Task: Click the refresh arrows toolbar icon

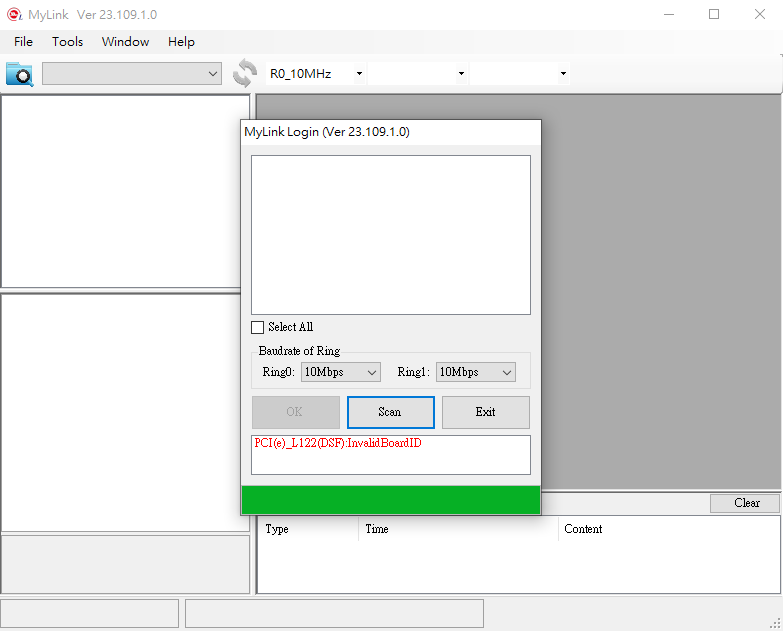Action: [x=245, y=73]
